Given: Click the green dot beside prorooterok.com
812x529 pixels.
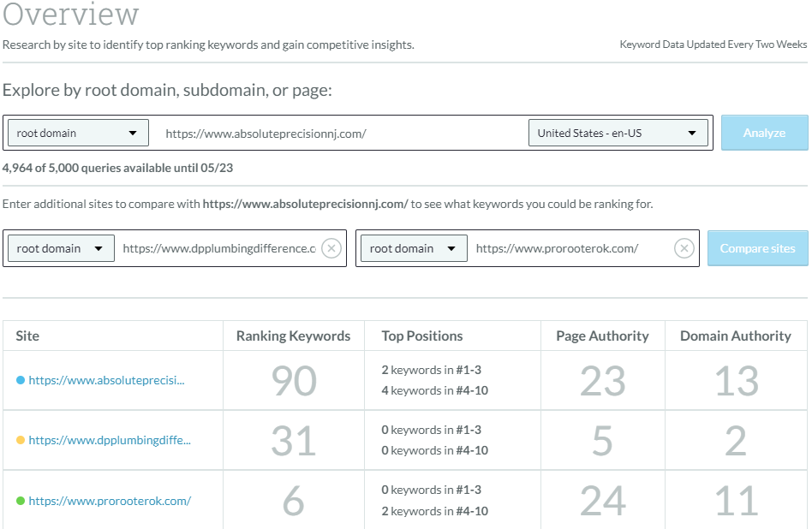Looking at the screenshot, I should click(x=21, y=501).
